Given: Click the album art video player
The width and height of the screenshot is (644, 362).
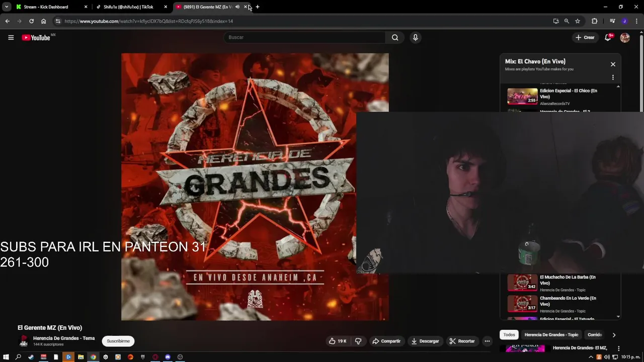Looking at the screenshot, I should pyautogui.click(x=255, y=187).
